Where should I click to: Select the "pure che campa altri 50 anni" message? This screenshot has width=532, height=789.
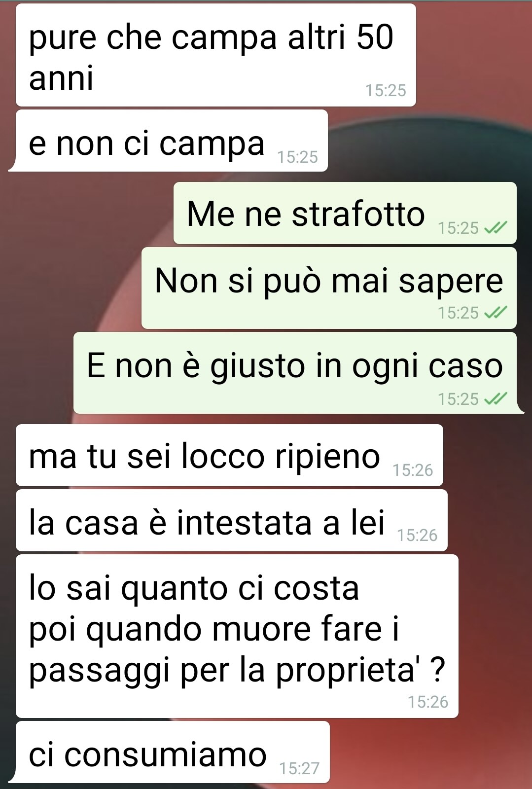click(216, 55)
